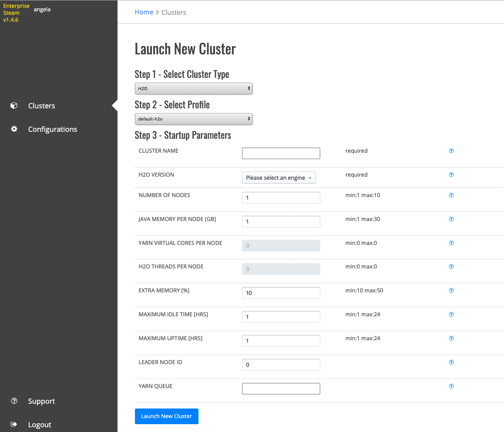504x432 pixels.
Task: Expand the 'Please select an engine' dropdown
Action: point(279,177)
